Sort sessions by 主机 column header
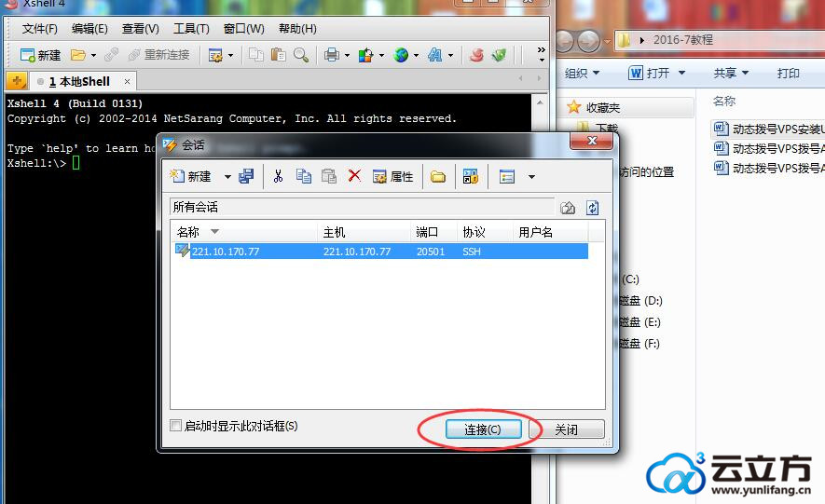The height and width of the screenshot is (504, 825). pyautogui.click(x=364, y=232)
